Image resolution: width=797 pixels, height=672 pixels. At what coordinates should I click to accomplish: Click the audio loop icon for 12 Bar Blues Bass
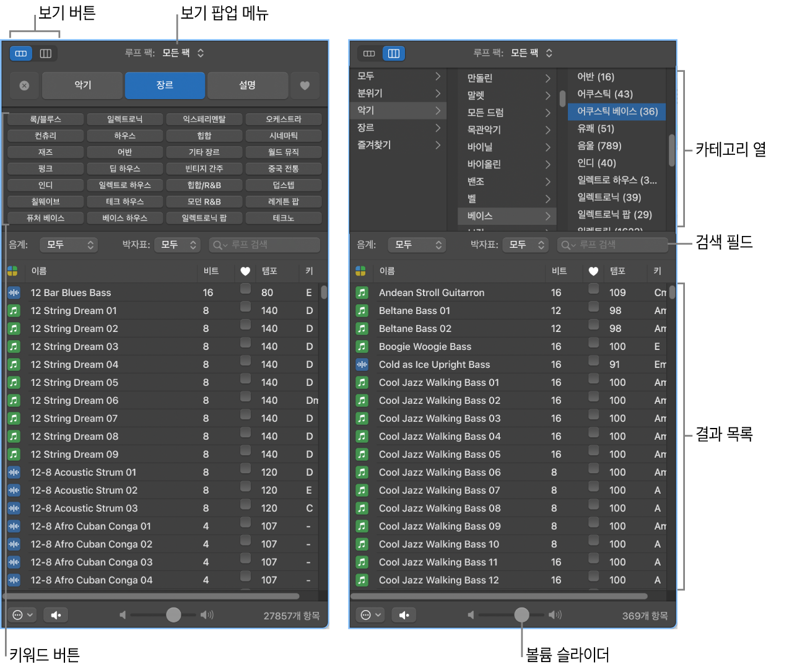pos(14,292)
